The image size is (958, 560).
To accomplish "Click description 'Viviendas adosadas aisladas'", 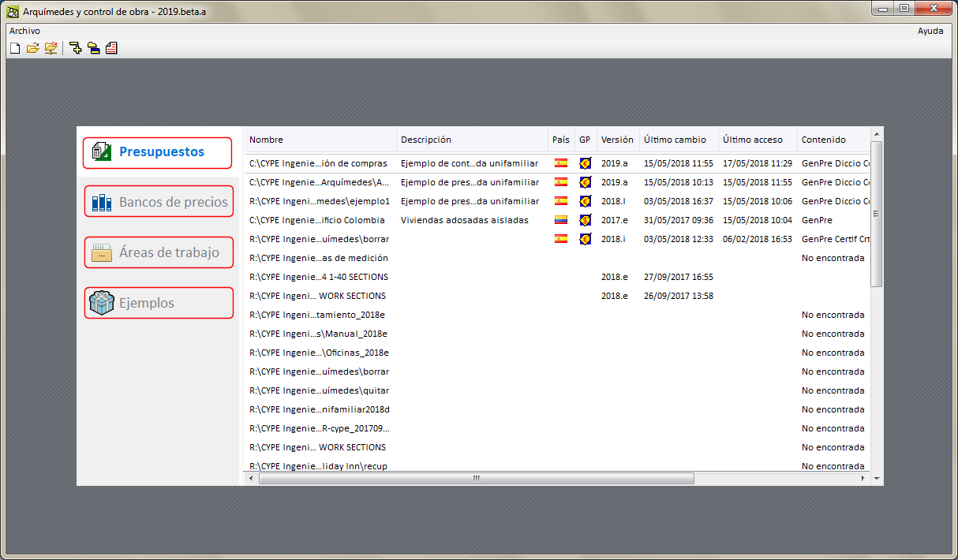I will [465, 220].
